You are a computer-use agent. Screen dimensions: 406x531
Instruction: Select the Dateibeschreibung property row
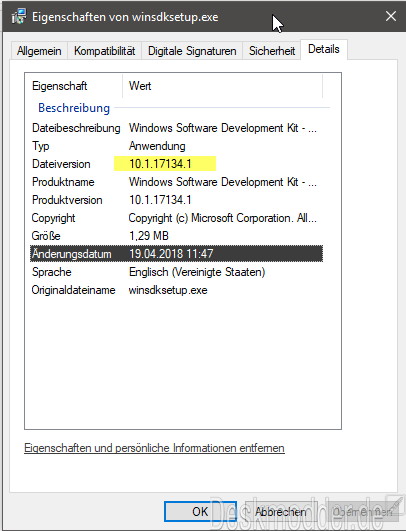(176, 128)
